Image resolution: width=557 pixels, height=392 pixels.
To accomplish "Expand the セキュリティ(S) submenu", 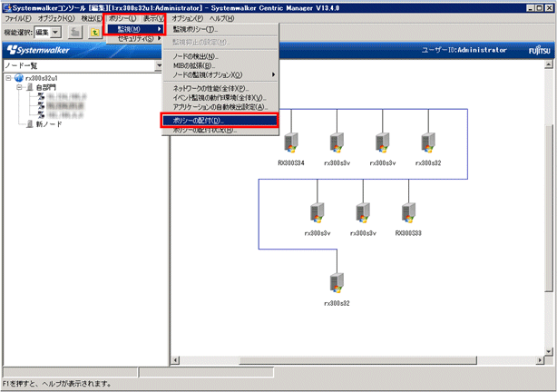I will click(x=135, y=38).
